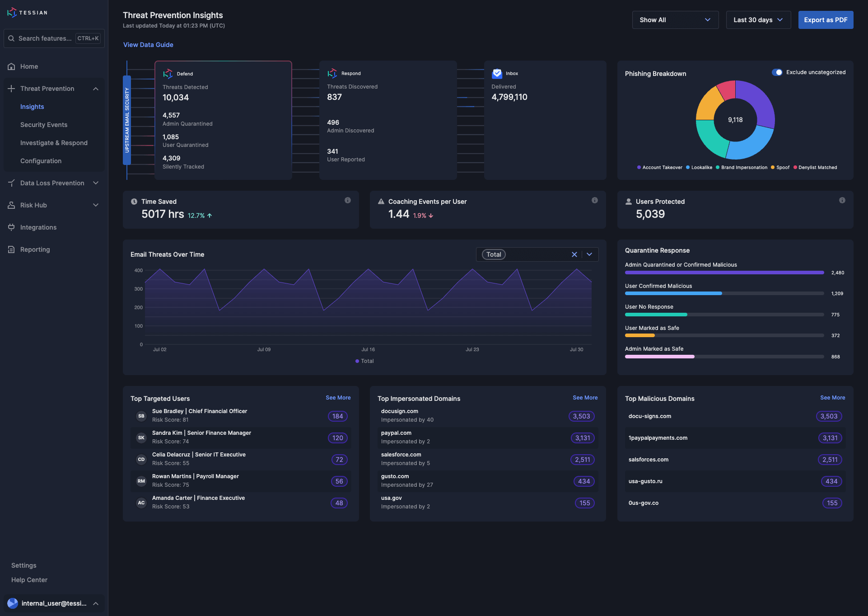Viewport: 868px width, 616px height.
Task: Click the Respond card logo icon
Action: click(332, 73)
